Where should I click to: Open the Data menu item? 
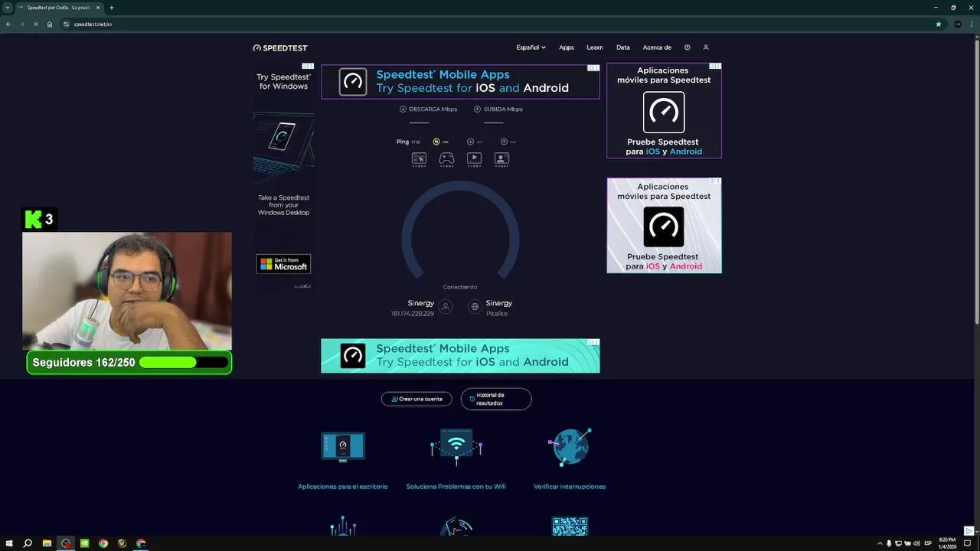pyautogui.click(x=623, y=47)
